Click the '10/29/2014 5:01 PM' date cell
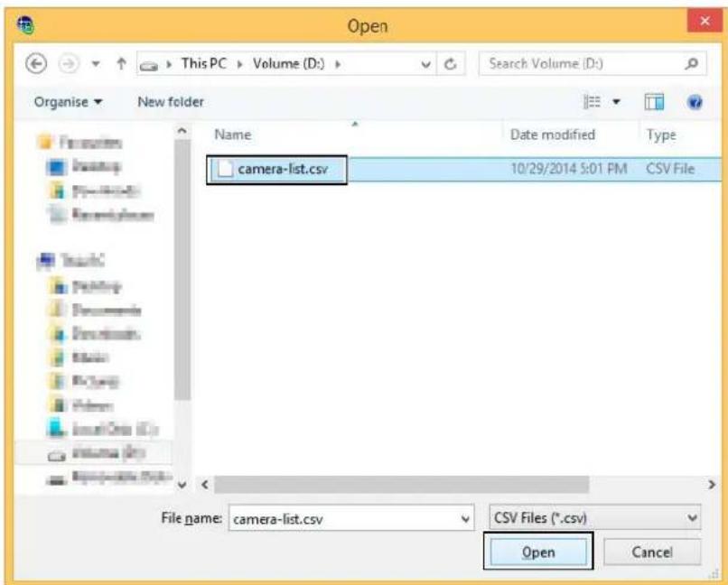Image resolution: width=728 pixels, height=585 pixels. coord(569,169)
